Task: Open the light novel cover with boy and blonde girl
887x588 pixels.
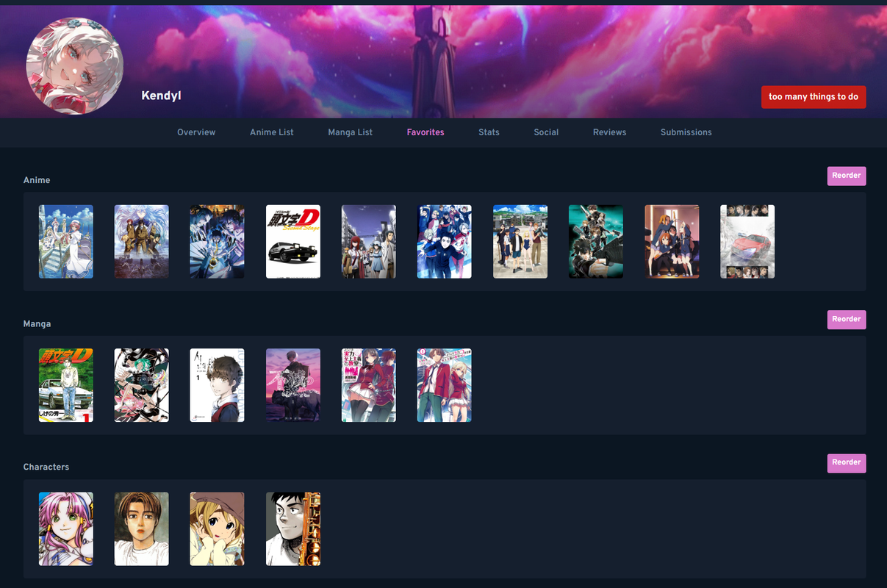Action: coord(445,385)
